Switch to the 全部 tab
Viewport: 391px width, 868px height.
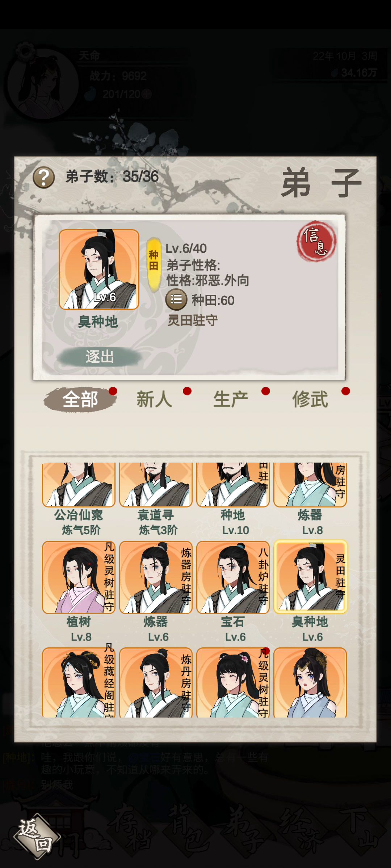coord(80,399)
